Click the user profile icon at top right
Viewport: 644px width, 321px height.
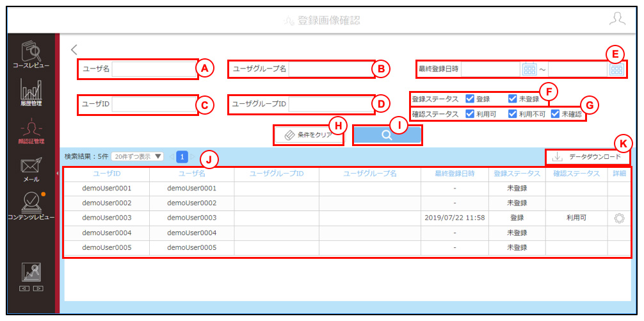click(x=617, y=19)
